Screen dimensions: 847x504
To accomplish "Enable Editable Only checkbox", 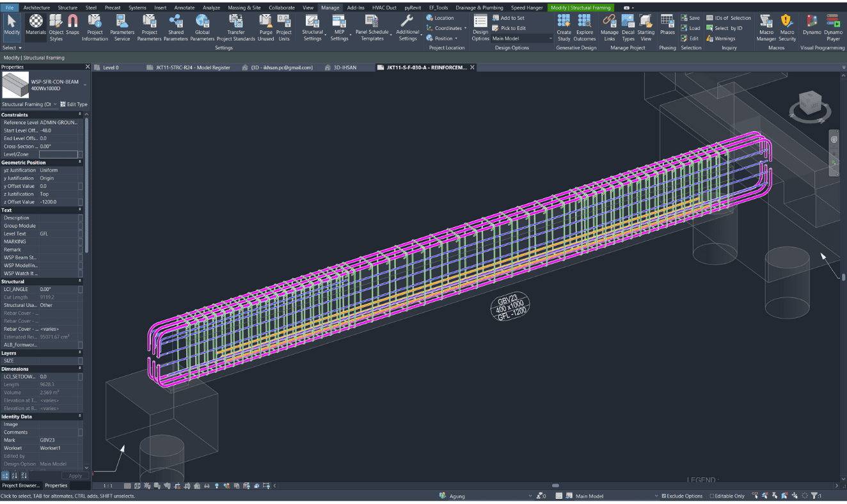I will tap(712, 496).
